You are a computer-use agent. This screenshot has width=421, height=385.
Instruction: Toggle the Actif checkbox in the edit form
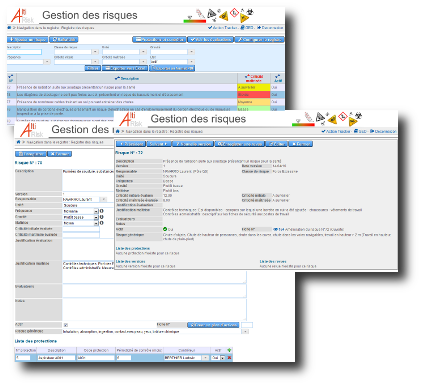point(66,325)
